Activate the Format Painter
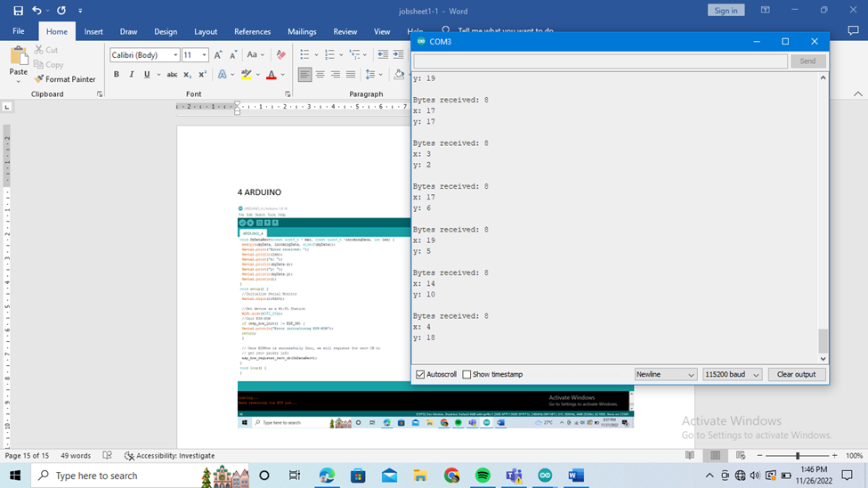Image resolution: width=868 pixels, height=488 pixels. coord(65,79)
